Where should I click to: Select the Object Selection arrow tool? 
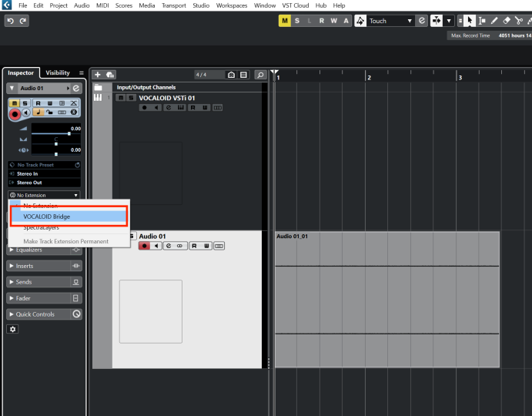(470, 21)
